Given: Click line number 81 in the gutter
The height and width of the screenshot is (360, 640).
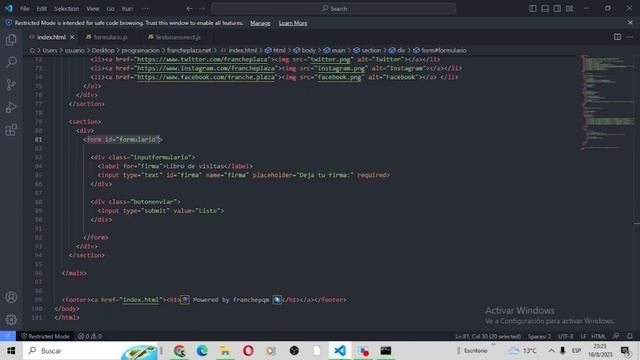Looking at the screenshot, I should (x=38, y=140).
